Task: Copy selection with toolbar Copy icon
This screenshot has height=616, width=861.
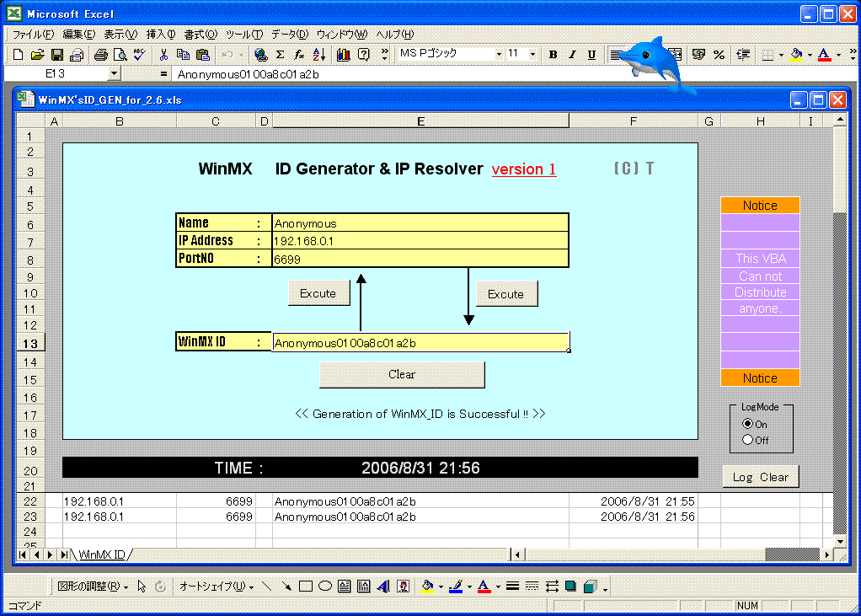Action: click(x=183, y=54)
